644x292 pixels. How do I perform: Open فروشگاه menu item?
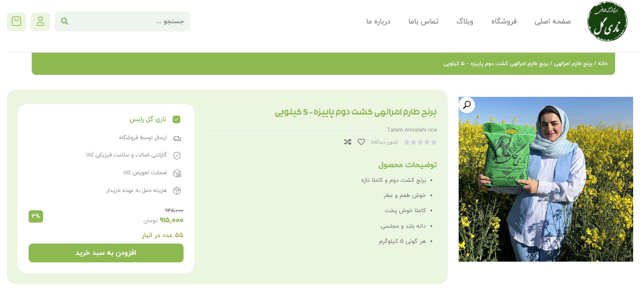click(x=504, y=21)
